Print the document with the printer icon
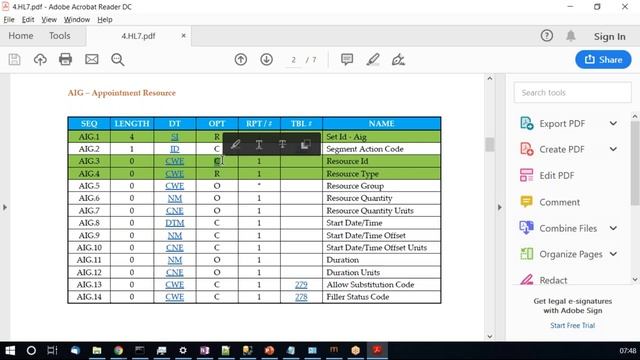640x360 pixels. [65, 60]
